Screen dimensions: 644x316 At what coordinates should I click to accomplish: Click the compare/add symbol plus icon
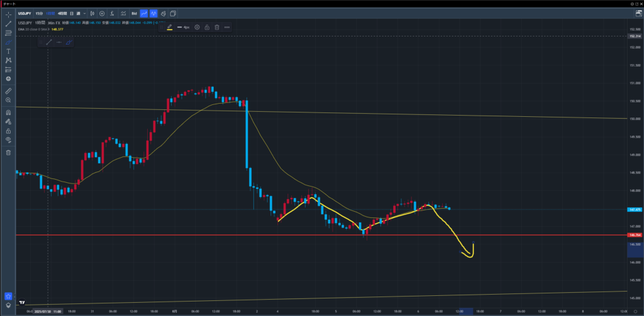tap(102, 14)
